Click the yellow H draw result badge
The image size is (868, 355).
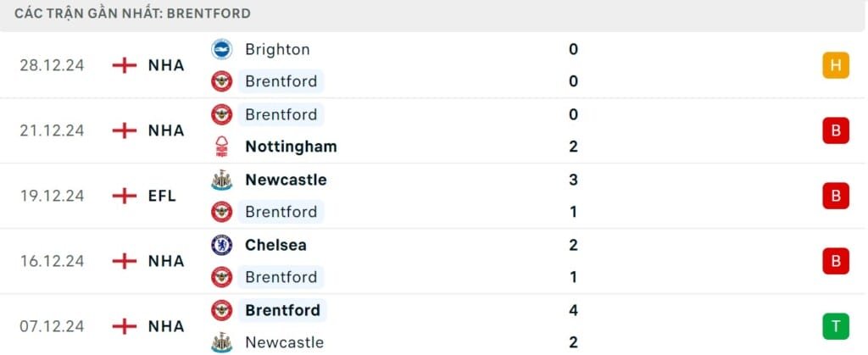point(835,65)
